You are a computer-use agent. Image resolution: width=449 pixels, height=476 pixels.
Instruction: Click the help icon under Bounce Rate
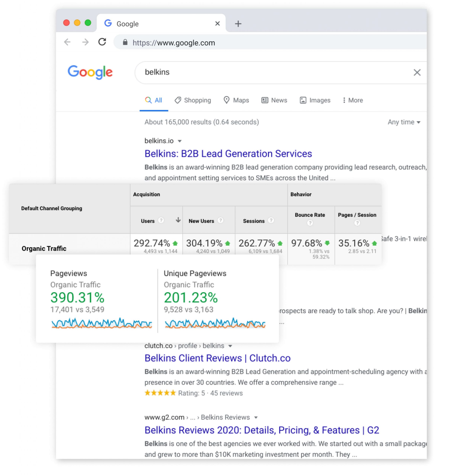[x=310, y=223]
